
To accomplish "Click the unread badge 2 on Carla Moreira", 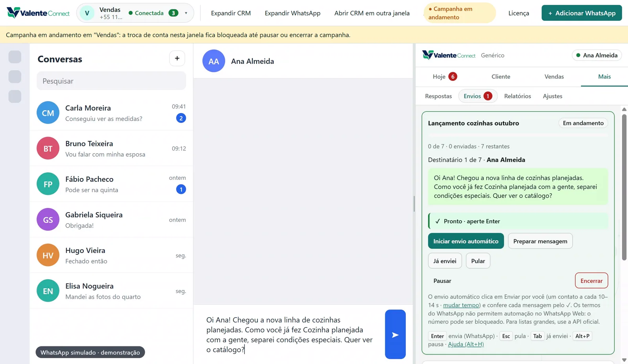I will tap(181, 118).
